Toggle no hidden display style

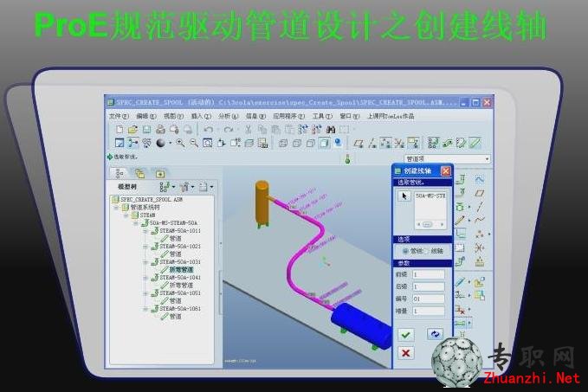[311, 143]
